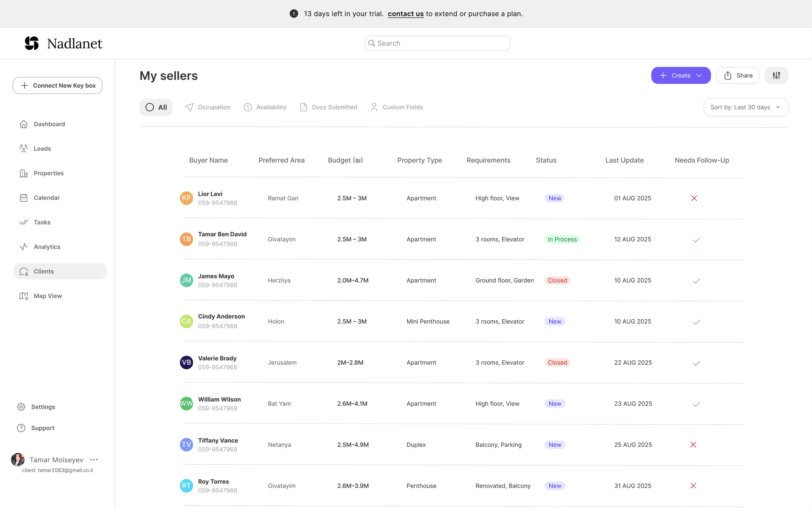Image resolution: width=812 pixels, height=508 pixels.
Task: Expand the Create dropdown button
Action: click(681, 75)
